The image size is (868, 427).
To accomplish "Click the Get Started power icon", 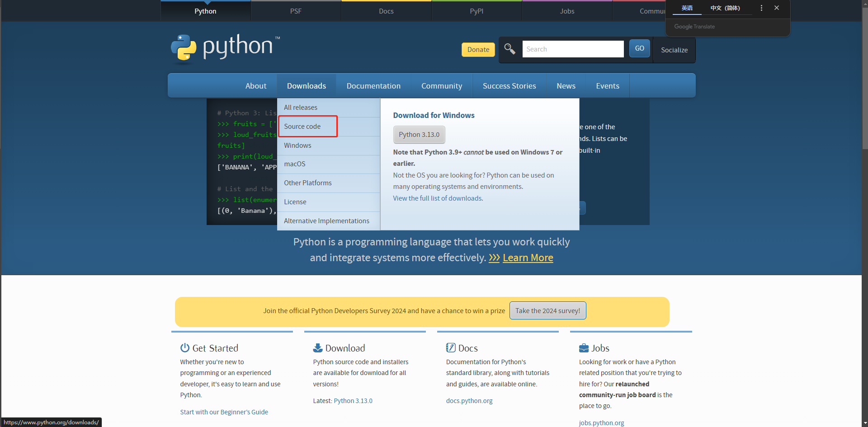I will tap(184, 347).
